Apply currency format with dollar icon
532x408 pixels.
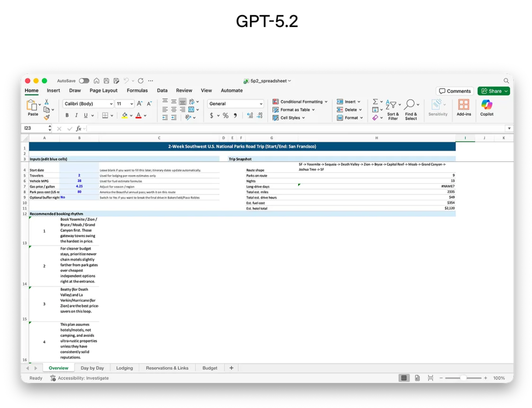(211, 115)
